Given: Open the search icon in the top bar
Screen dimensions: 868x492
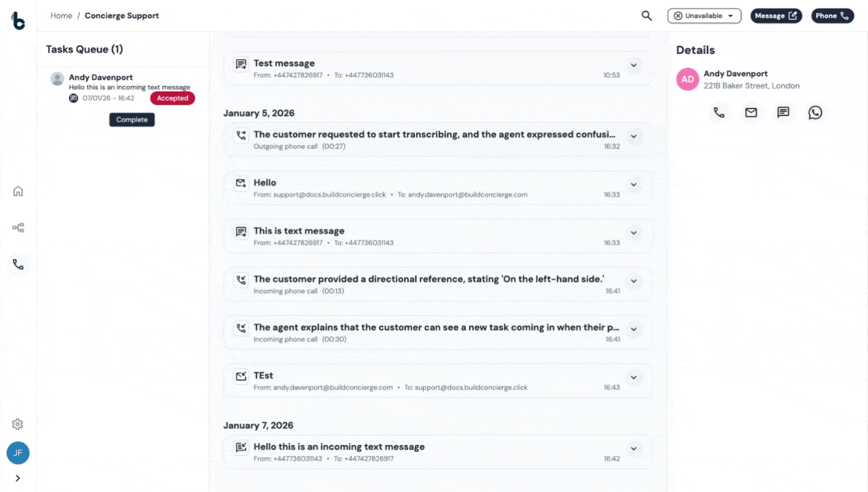Looking at the screenshot, I should [647, 15].
